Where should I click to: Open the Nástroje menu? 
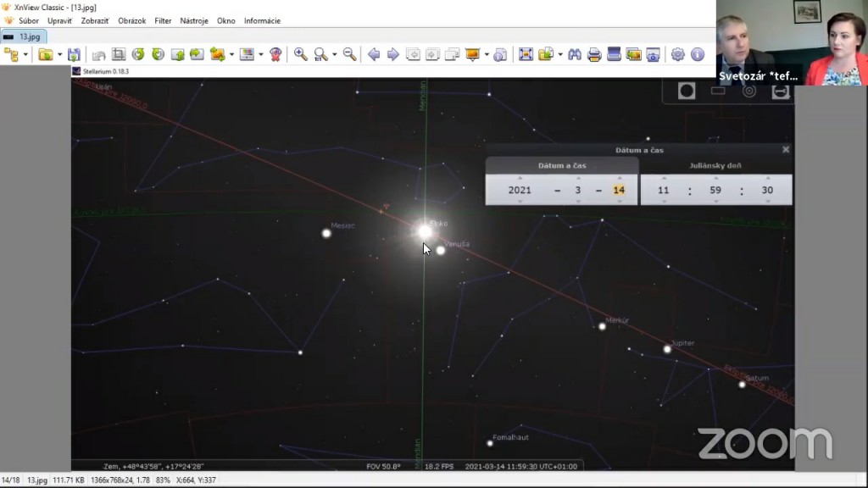coord(194,20)
